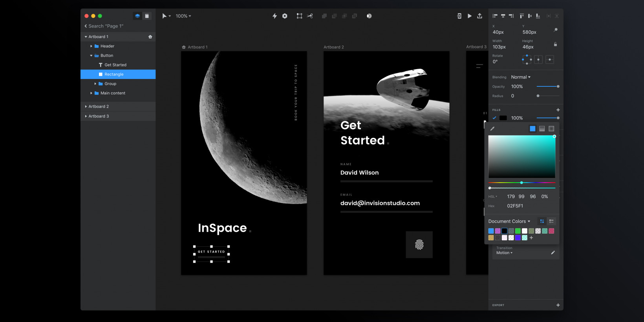The width and height of the screenshot is (644, 322).
Task: Align selection to left edges
Action: pos(495,16)
